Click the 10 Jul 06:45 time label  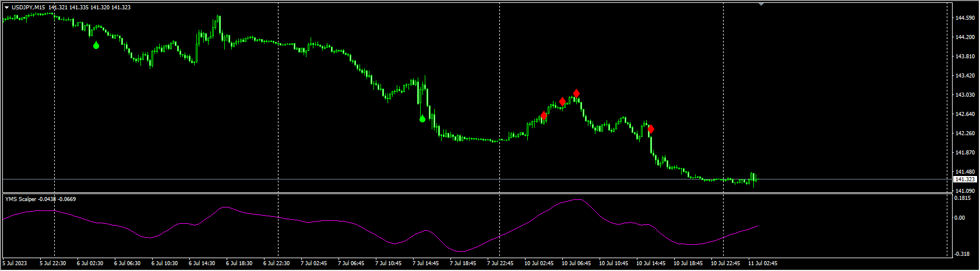point(576,263)
